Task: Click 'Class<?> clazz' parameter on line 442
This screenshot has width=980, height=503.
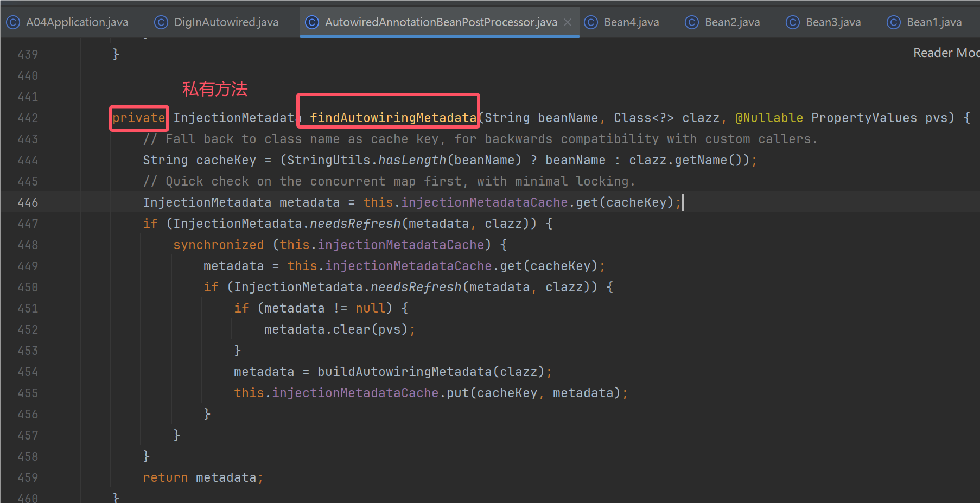Action: pyautogui.click(x=666, y=118)
